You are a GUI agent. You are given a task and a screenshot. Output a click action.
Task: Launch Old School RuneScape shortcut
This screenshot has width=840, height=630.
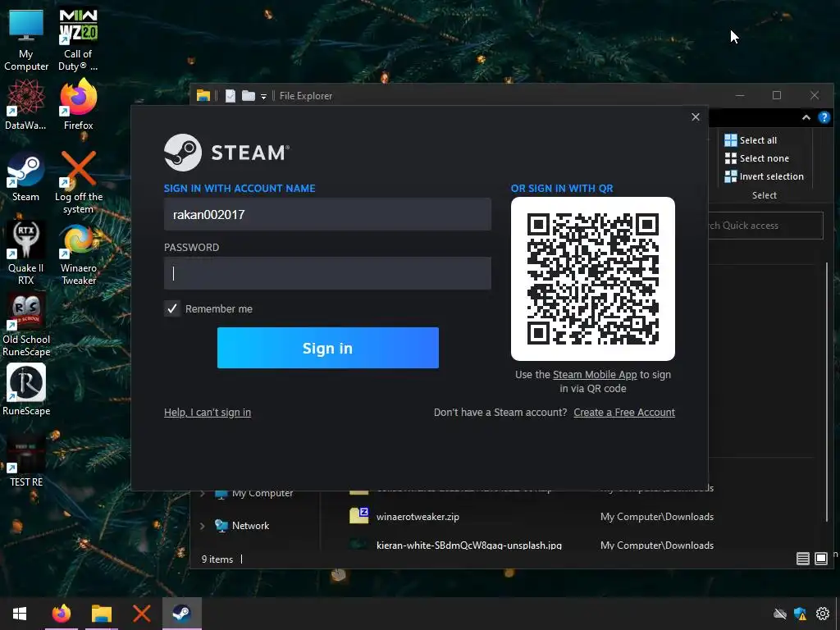(x=25, y=325)
